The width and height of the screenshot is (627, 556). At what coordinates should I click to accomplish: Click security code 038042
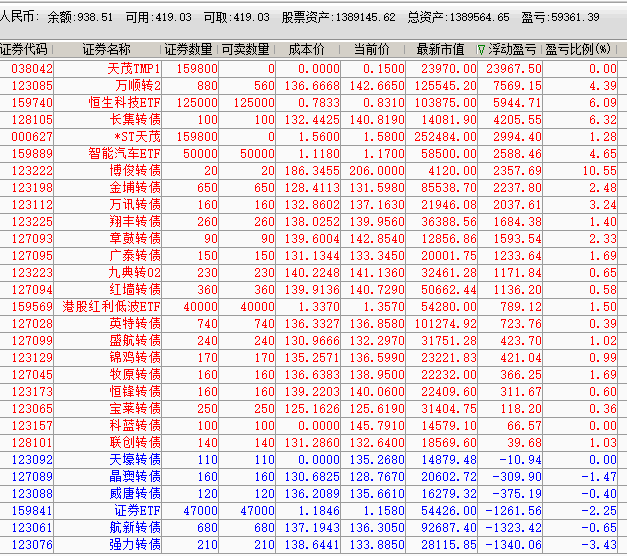click(x=32, y=68)
